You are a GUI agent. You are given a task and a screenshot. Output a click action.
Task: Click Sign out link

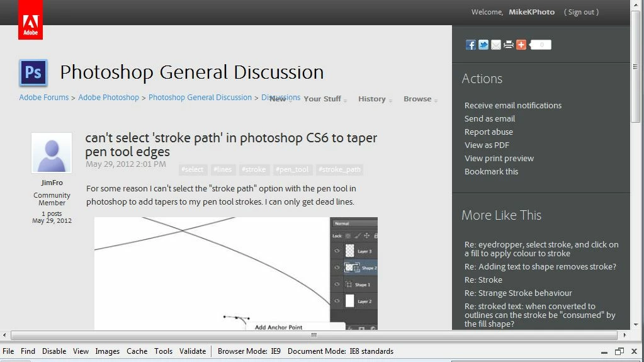581,12
